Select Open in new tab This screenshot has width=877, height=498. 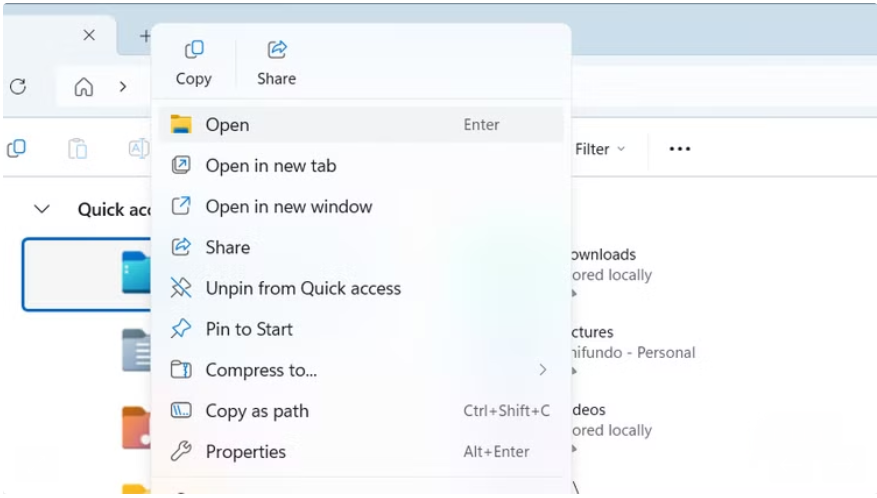pyautogui.click(x=361, y=166)
